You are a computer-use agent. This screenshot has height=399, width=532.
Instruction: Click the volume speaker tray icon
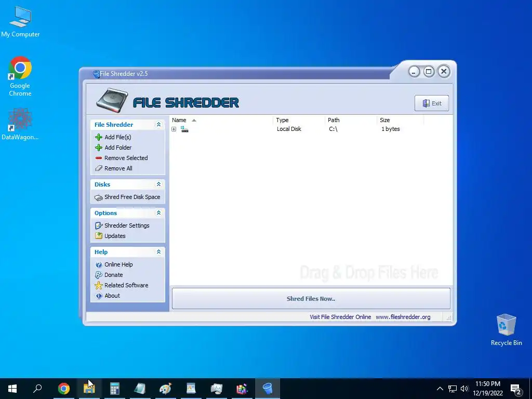pyautogui.click(x=464, y=389)
